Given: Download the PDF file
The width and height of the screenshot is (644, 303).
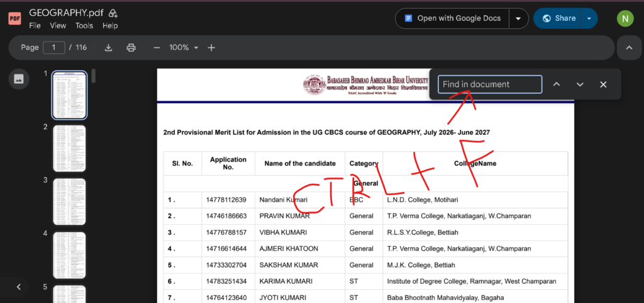Looking at the screenshot, I should pos(108,48).
